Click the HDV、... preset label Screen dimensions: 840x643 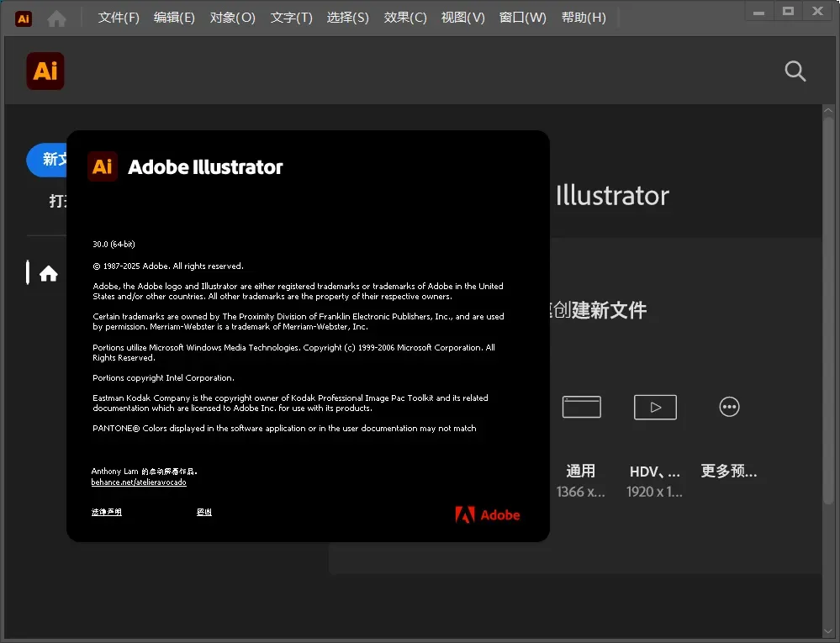click(x=655, y=472)
